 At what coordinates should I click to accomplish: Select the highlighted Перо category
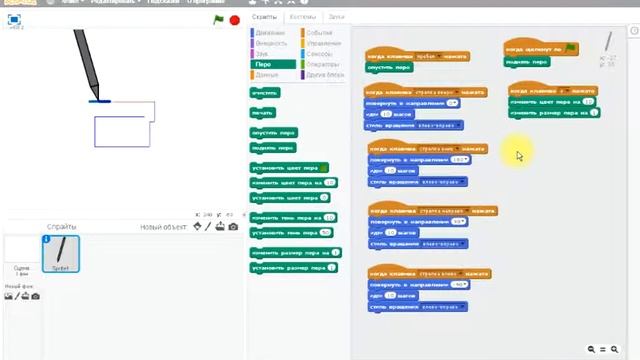pyautogui.click(x=273, y=64)
